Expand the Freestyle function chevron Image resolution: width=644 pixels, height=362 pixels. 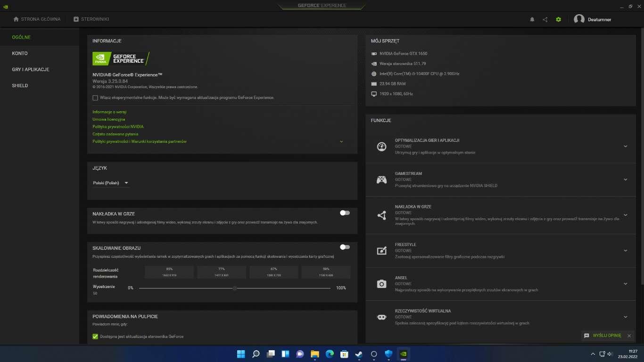click(626, 251)
